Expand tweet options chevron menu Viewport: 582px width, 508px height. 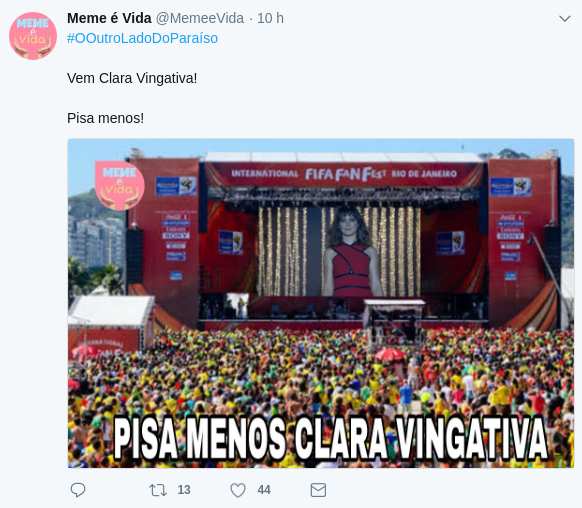click(565, 19)
